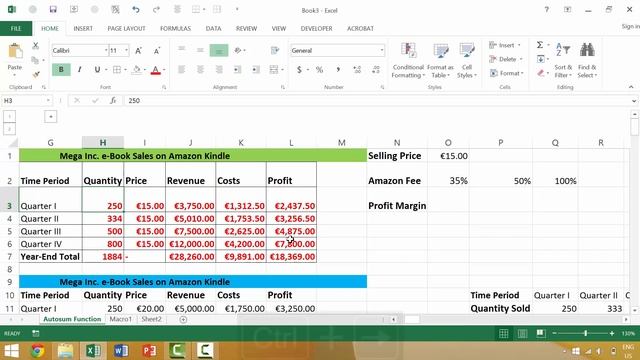Open the Calibri font name dropdown

pyautogui.click(x=106, y=51)
